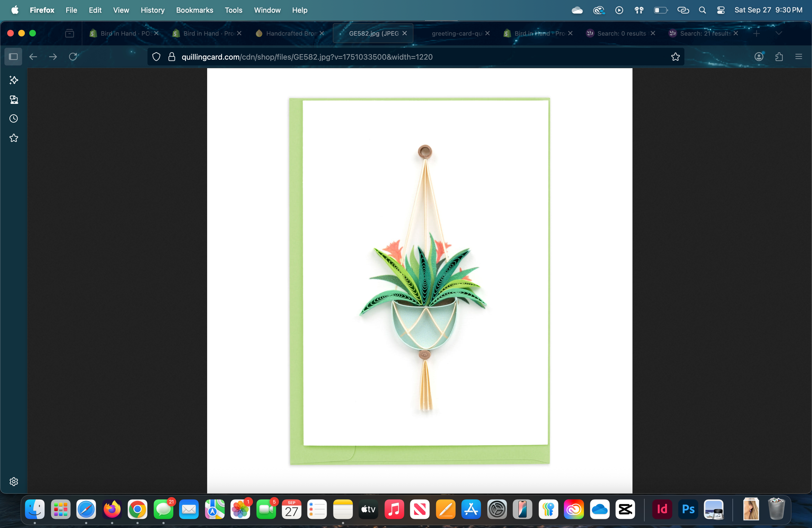The height and width of the screenshot is (528, 812).
Task: Open the Apple menu
Action: tap(15, 10)
